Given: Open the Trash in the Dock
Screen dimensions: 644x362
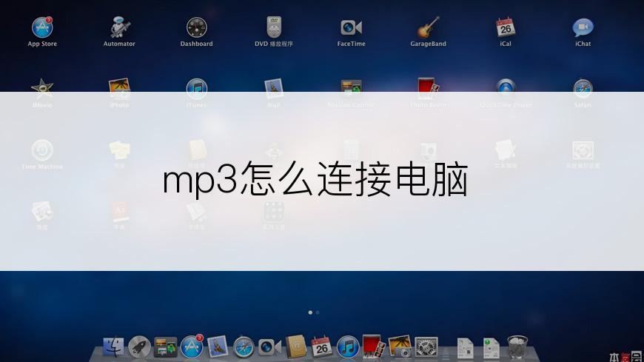Looking at the screenshot, I should pyautogui.click(x=517, y=347).
